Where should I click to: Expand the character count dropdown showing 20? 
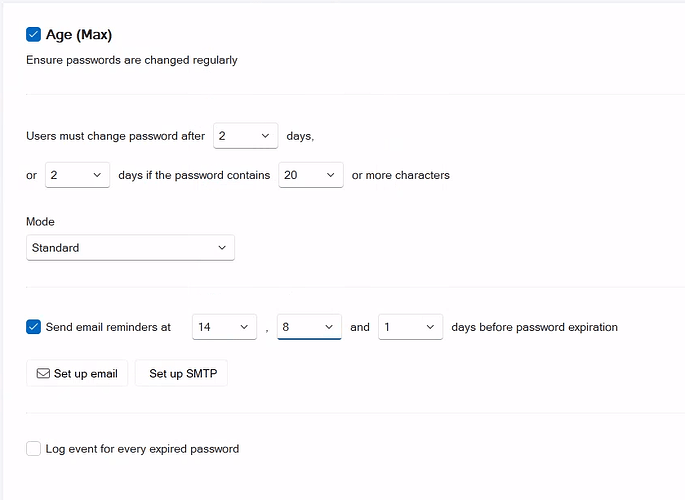coord(311,175)
